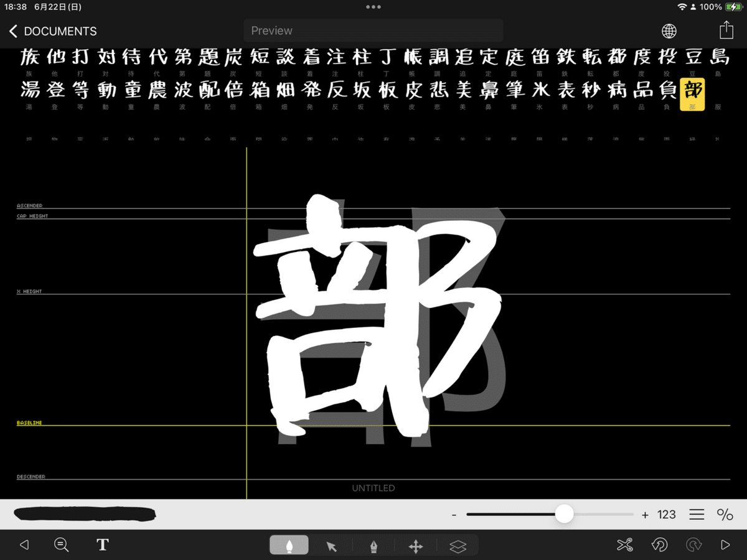The height and width of the screenshot is (560, 747).
Task: Switch to the arrow selection tool
Action: [332, 545]
